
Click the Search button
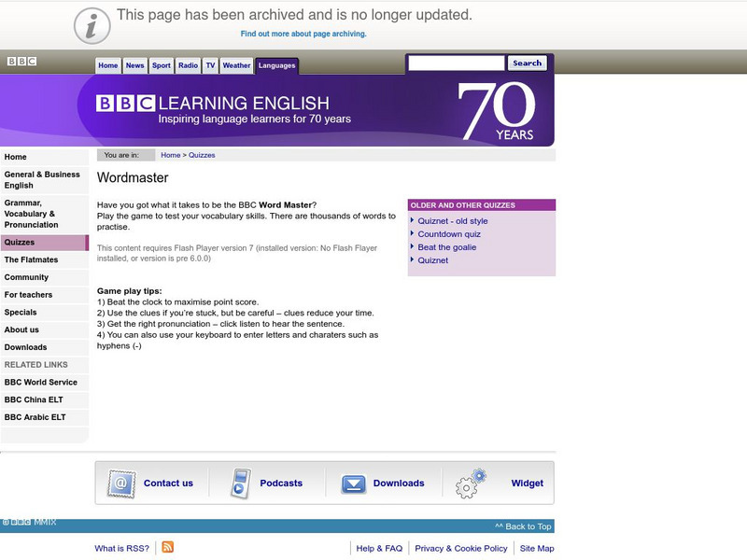click(527, 63)
